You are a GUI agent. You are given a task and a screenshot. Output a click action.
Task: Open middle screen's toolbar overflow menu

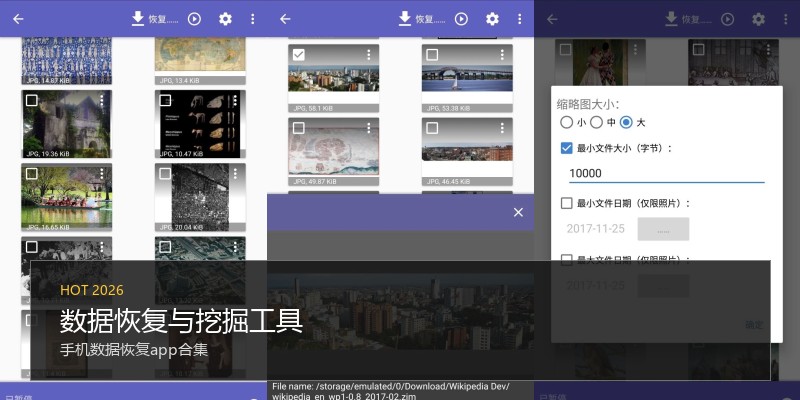519,19
